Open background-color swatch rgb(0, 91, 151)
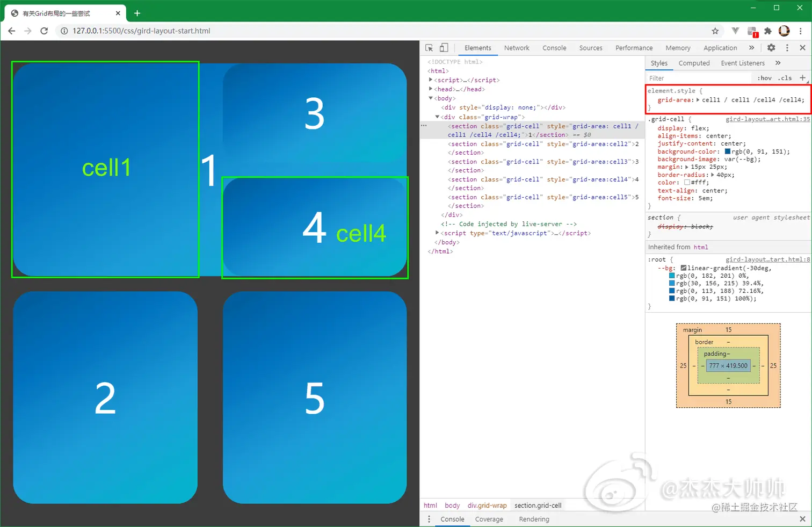This screenshot has height=527, width=812. pos(727,151)
